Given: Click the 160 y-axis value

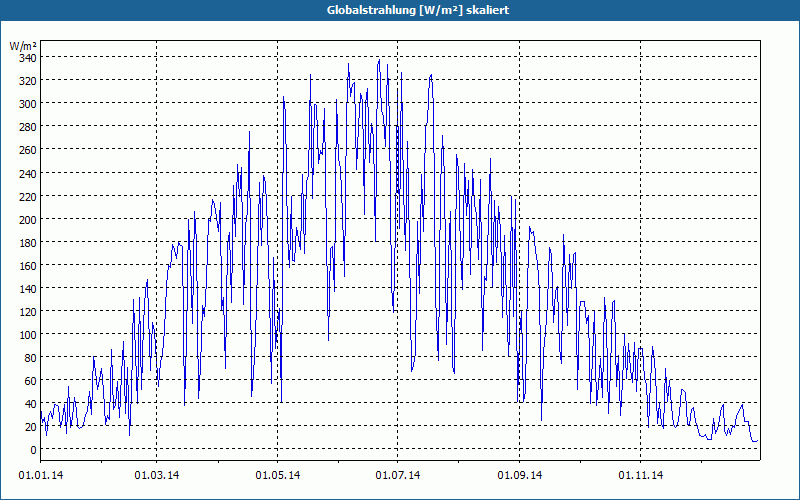Looking at the screenshot, I should pyautogui.click(x=28, y=266).
